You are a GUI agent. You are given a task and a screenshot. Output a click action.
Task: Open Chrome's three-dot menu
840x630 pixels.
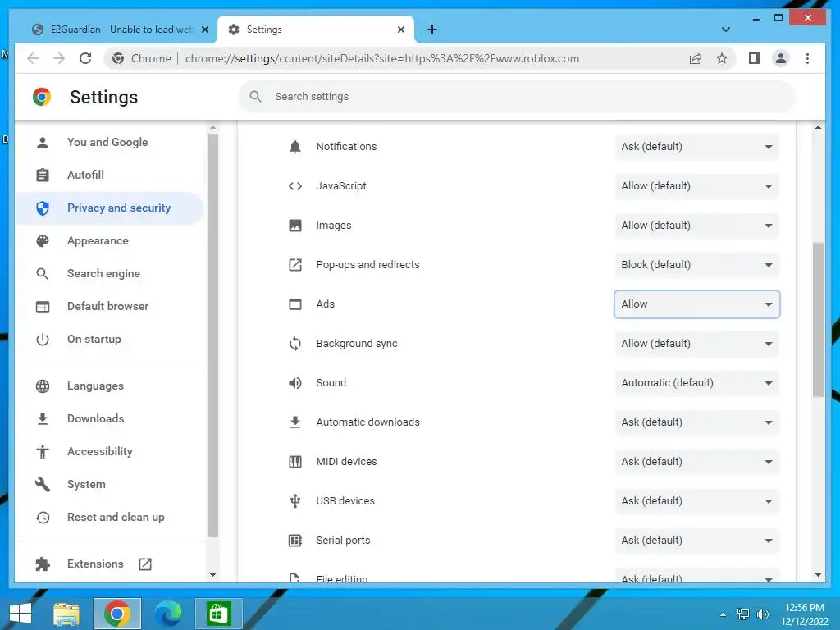[807, 58]
